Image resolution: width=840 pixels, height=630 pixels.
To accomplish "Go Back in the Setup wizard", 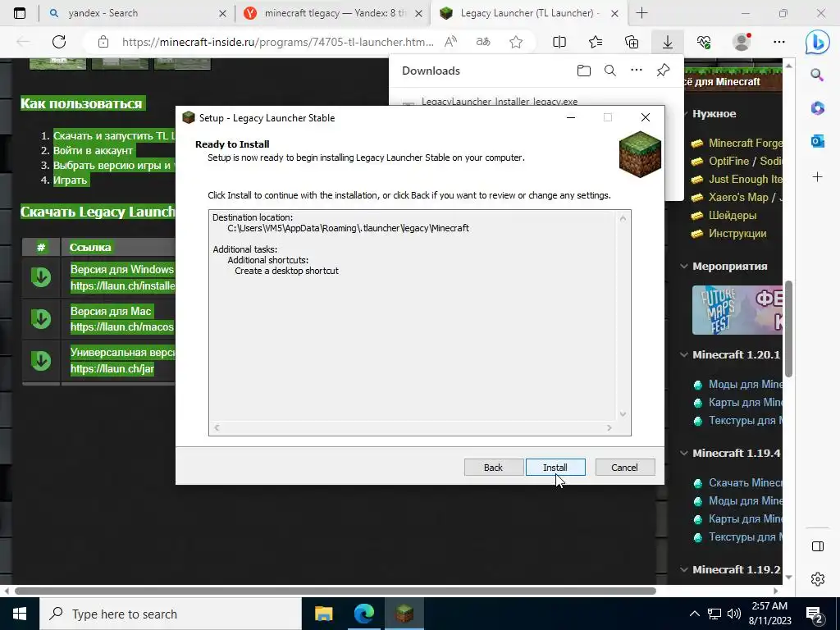I will (x=493, y=467).
